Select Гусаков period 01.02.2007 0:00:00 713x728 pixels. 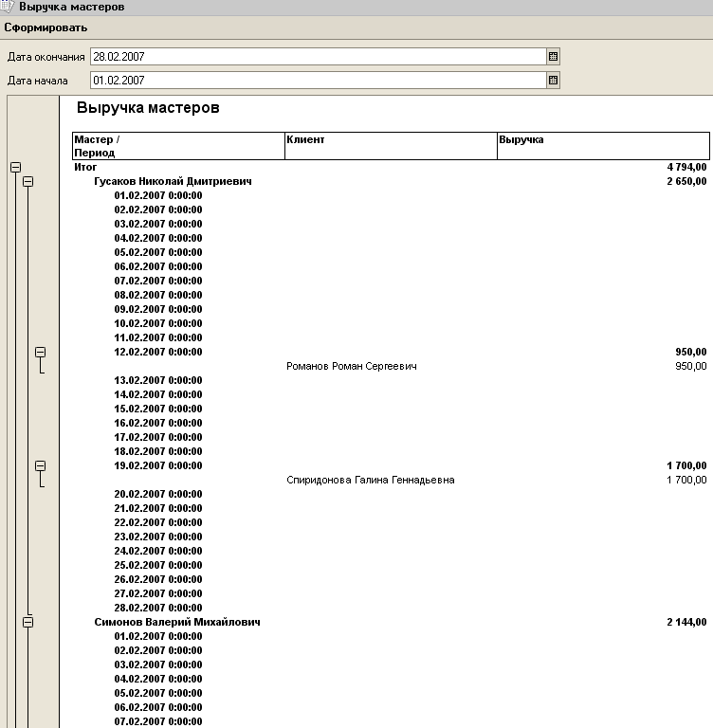[158, 195]
